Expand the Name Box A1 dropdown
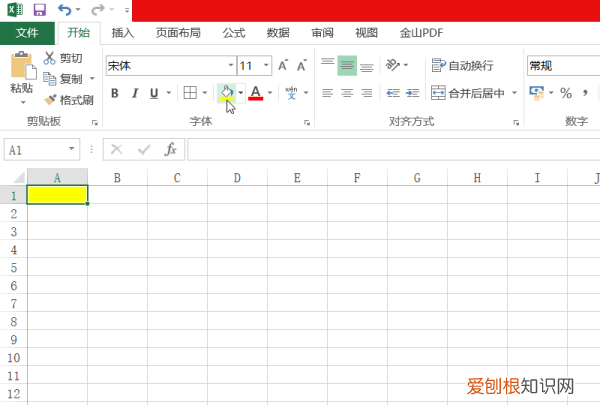Image resolution: width=600 pixels, height=405 pixels. (72, 149)
